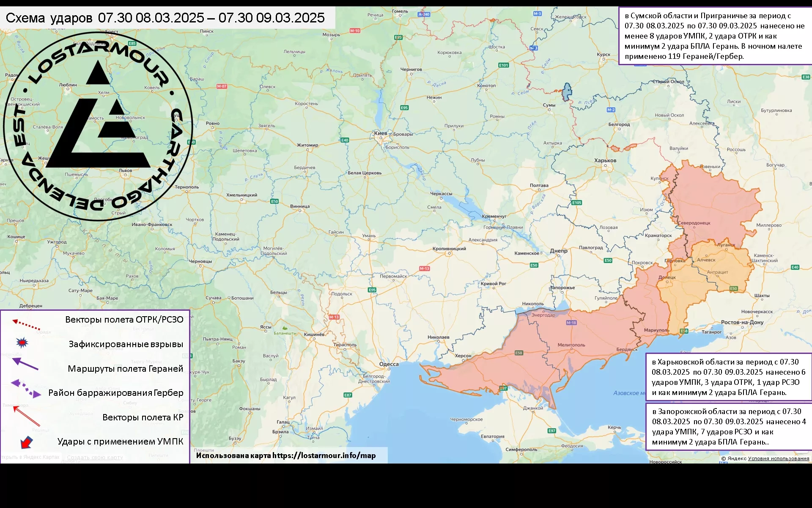Click the dashed purple Gerber loitering arrow in legend
Image resolution: width=812 pixels, height=508 pixels.
26,389
